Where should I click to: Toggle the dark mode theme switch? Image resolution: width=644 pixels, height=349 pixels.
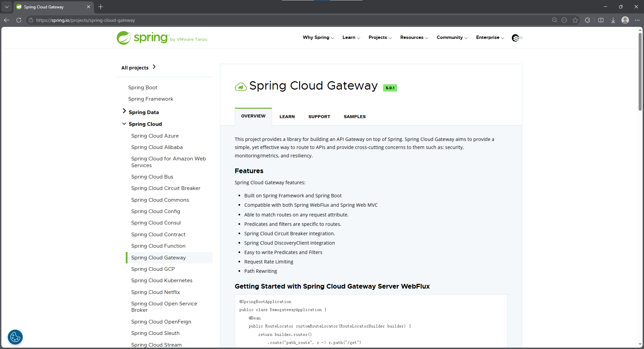pyautogui.click(x=517, y=38)
